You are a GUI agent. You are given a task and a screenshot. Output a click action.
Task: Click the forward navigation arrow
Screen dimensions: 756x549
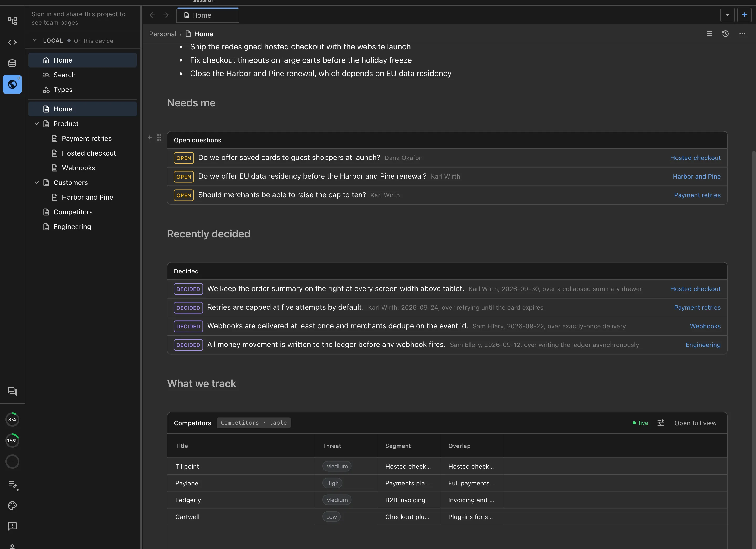click(166, 15)
